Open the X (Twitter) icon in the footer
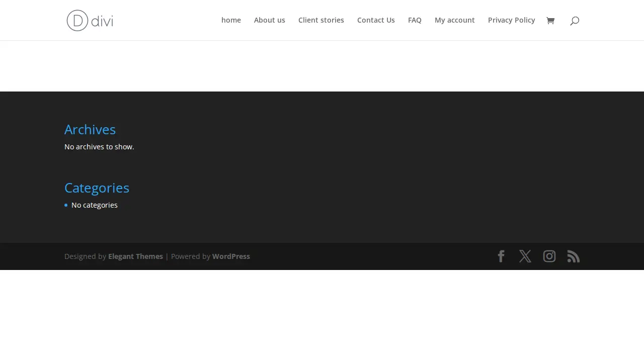The image size is (644, 362). point(525,256)
